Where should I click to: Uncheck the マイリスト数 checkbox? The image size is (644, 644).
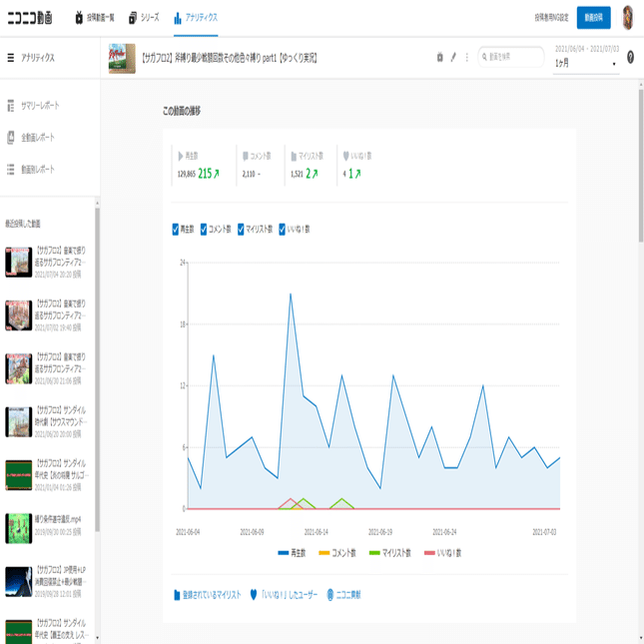(241, 230)
